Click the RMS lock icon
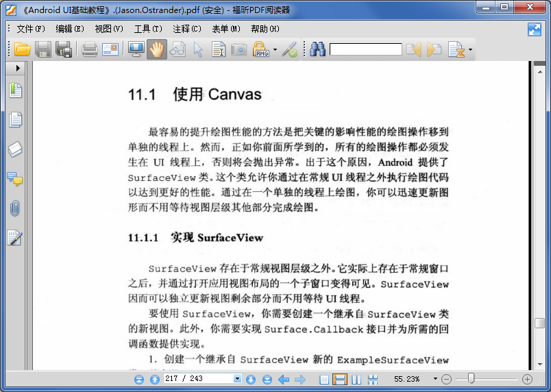Image resolution: width=551 pixels, height=392 pixels. point(260,49)
